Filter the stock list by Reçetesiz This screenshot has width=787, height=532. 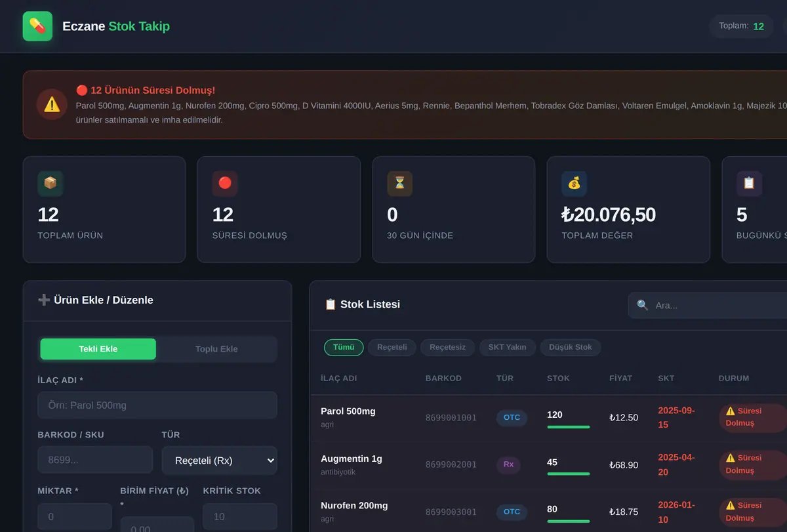tap(448, 347)
